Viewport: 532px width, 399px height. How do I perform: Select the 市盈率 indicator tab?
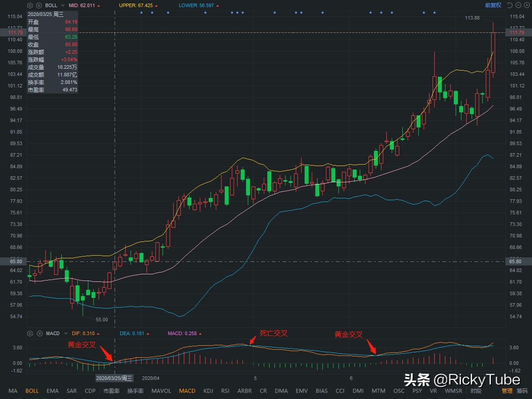(111, 391)
